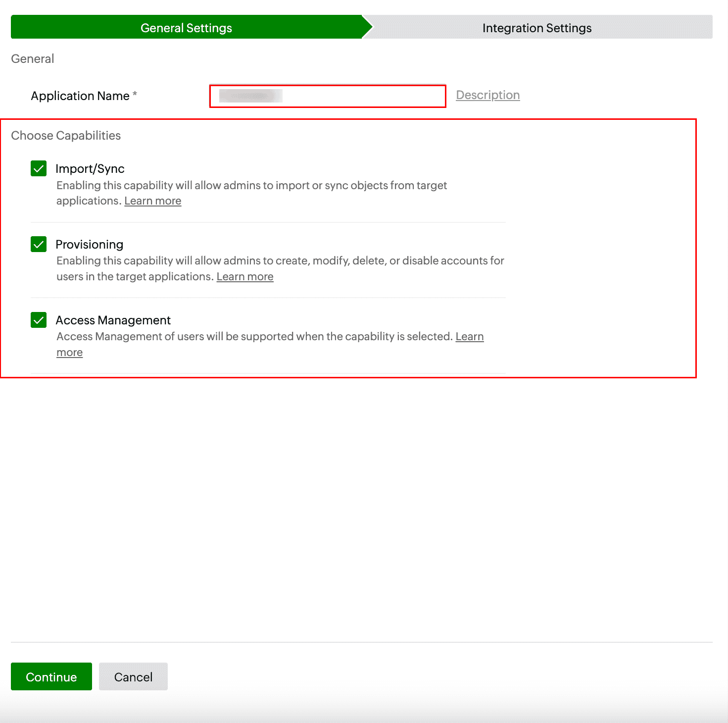Select the General Settings tab
Image resolution: width=728 pixels, height=723 pixels.
[186, 28]
